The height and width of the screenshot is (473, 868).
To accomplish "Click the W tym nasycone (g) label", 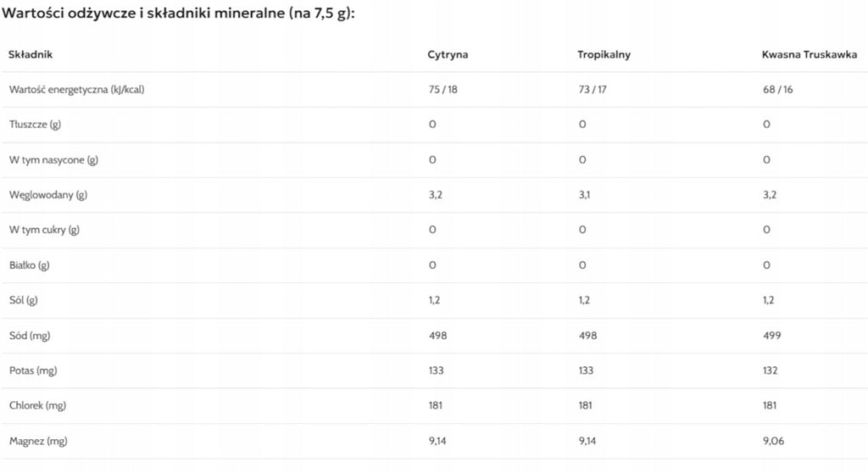I will click(x=53, y=160).
